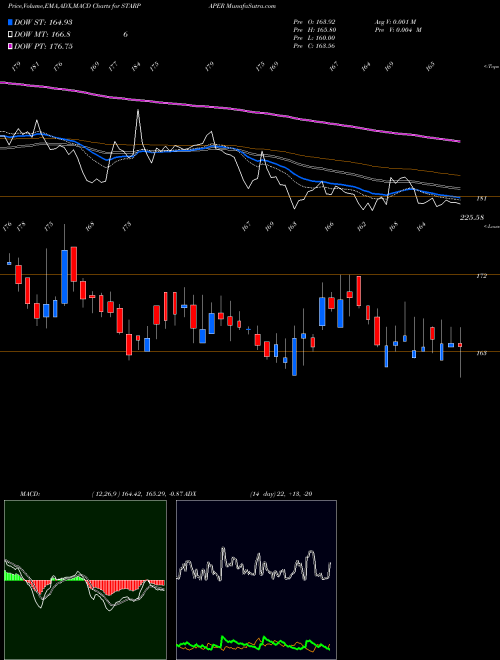Image resolution: width=500 pixels, height=660 pixels.
Task: Open the dark blue ADX indicator panel
Action: (256, 580)
